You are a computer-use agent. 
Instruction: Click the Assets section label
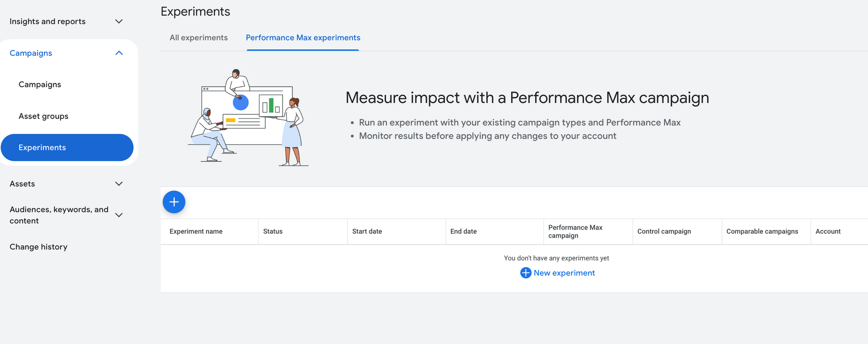pyautogui.click(x=22, y=184)
